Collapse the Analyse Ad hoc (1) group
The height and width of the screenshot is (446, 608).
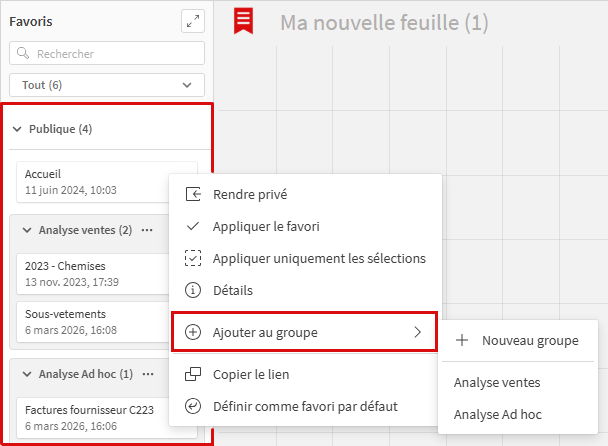[x=27, y=374]
